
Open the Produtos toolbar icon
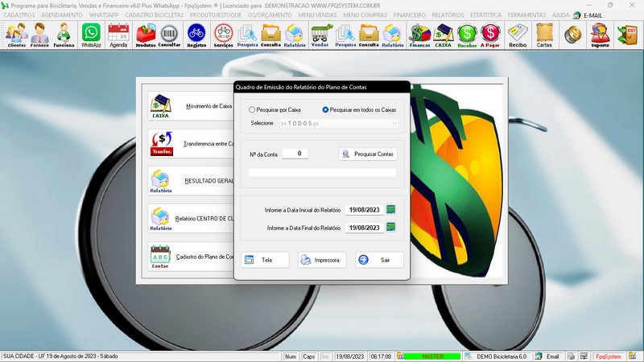[146, 35]
